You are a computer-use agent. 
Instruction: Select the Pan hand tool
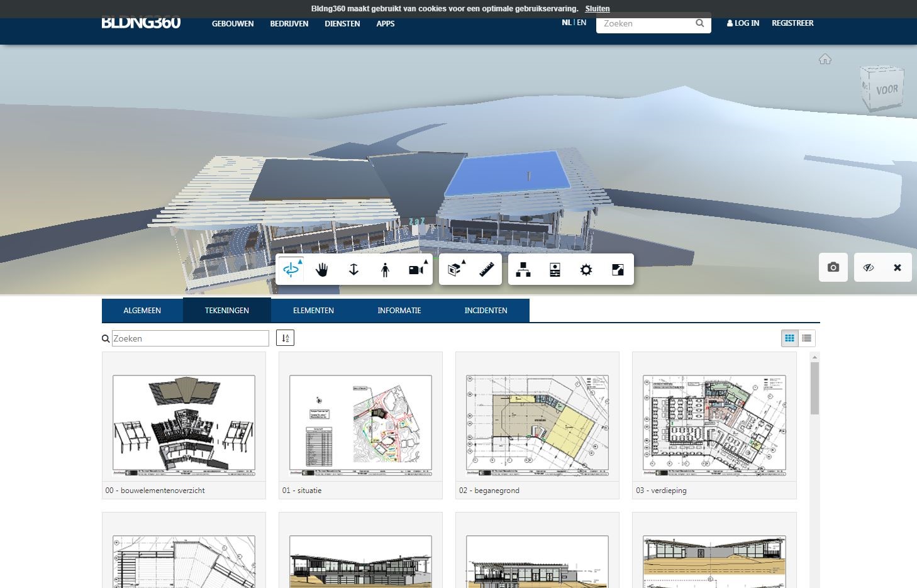coord(322,270)
